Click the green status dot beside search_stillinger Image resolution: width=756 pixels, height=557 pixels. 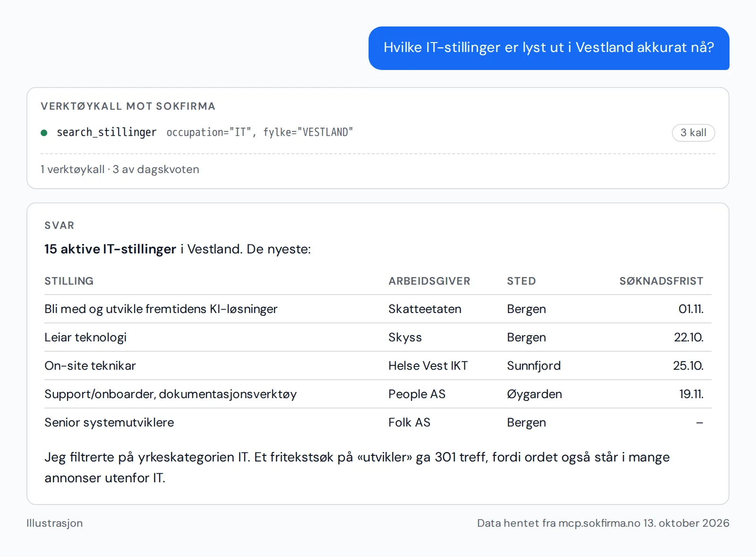coord(44,133)
